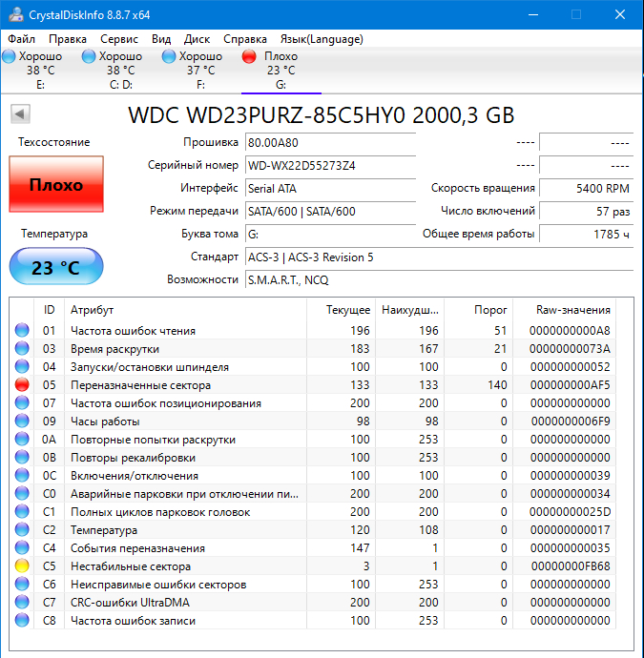Go to previous disk with left arrow
Viewport: 644px width, 658px height.
pyautogui.click(x=19, y=115)
